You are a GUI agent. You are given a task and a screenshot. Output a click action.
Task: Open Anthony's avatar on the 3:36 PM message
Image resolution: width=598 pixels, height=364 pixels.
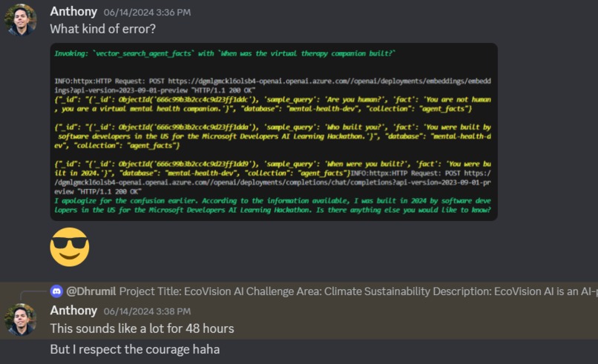click(x=21, y=20)
